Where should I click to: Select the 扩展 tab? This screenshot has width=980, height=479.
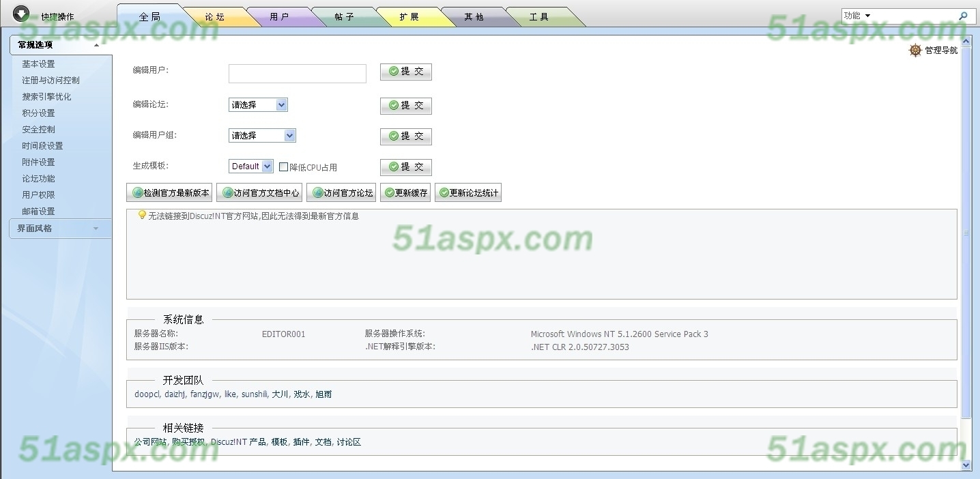click(409, 17)
